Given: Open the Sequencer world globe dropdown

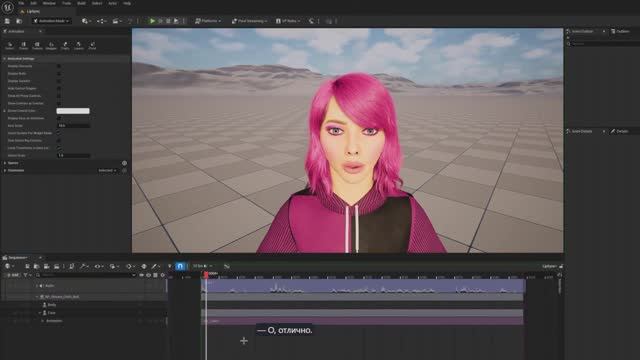Looking at the screenshot, I should pyautogui.click(x=9, y=266).
